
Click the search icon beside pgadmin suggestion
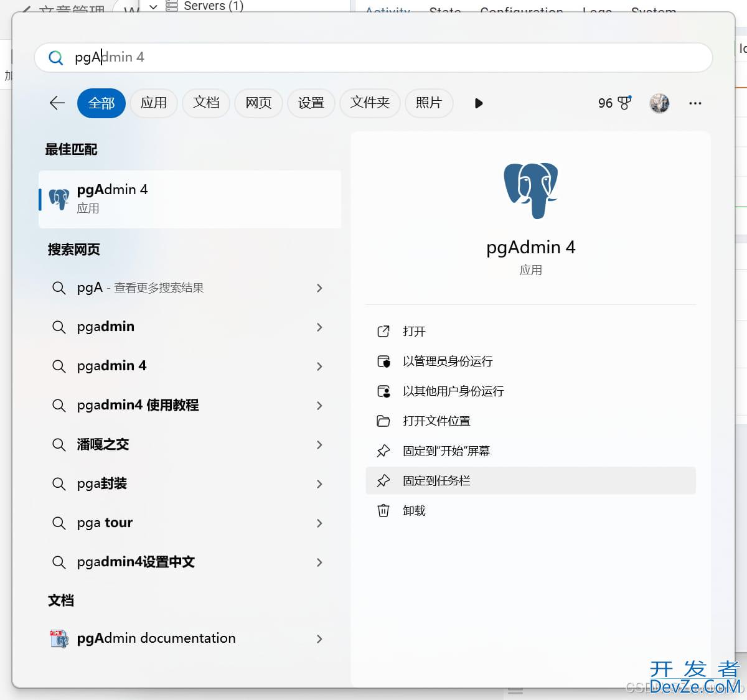59,327
